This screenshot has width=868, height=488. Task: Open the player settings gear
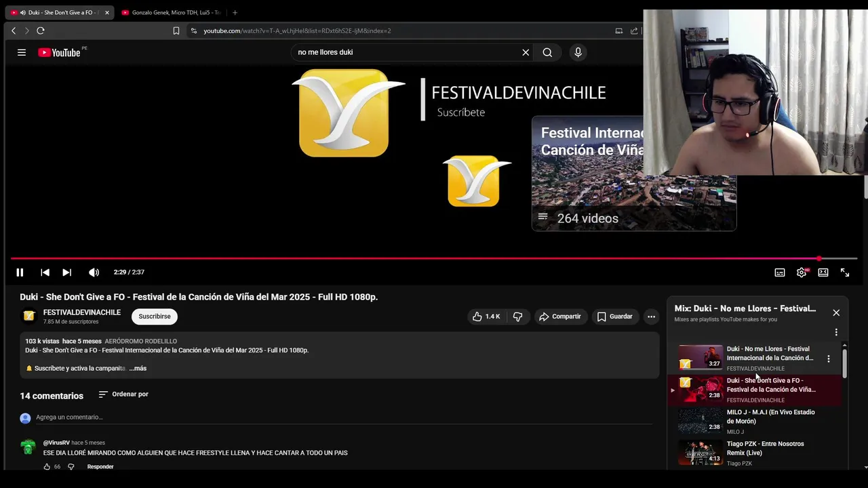(x=802, y=272)
